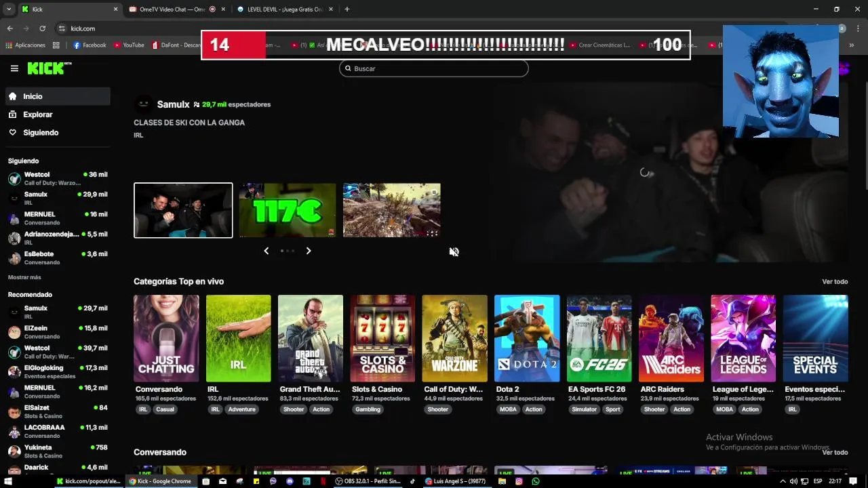Reload the kick.com page
The height and width of the screenshot is (488, 868).
coord(42,28)
